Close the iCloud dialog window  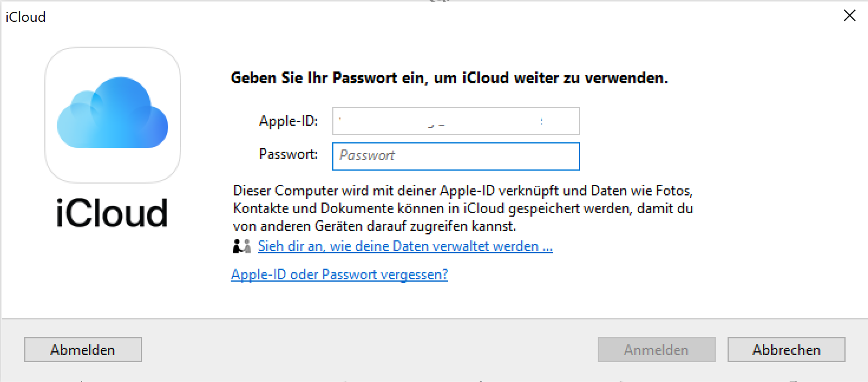849,16
